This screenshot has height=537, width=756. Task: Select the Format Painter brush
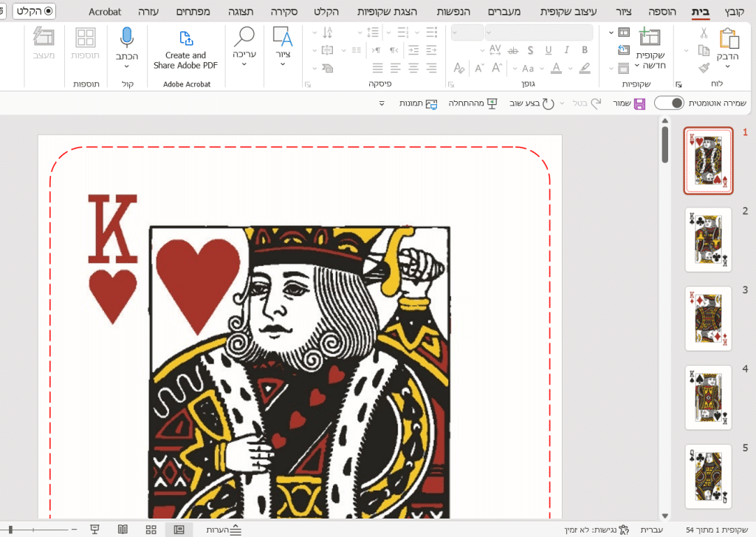coord(704,67)
